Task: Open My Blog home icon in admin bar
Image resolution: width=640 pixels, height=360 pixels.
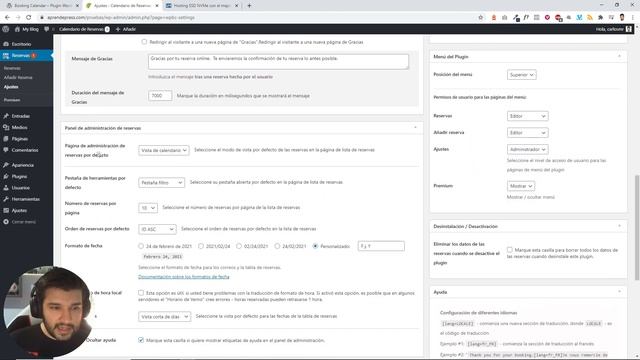Action: coord(17,29)
